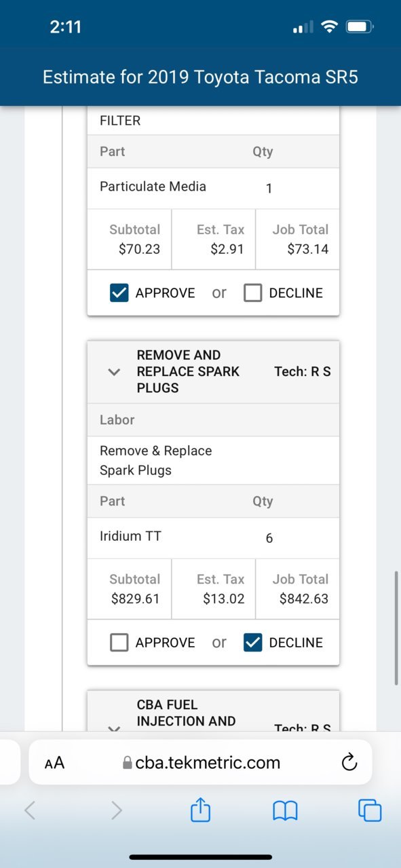Tap the Particulate Media part row
The height and width of the screenshot is (868, 401).
click(213, 188)
